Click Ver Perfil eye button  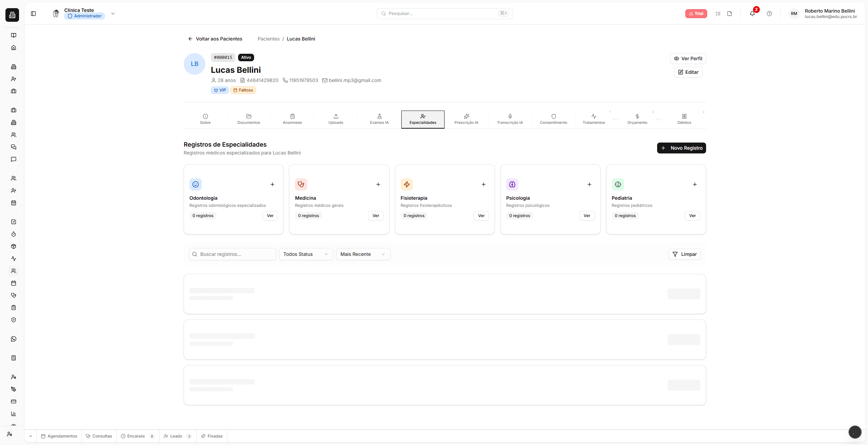pos(688,59)
